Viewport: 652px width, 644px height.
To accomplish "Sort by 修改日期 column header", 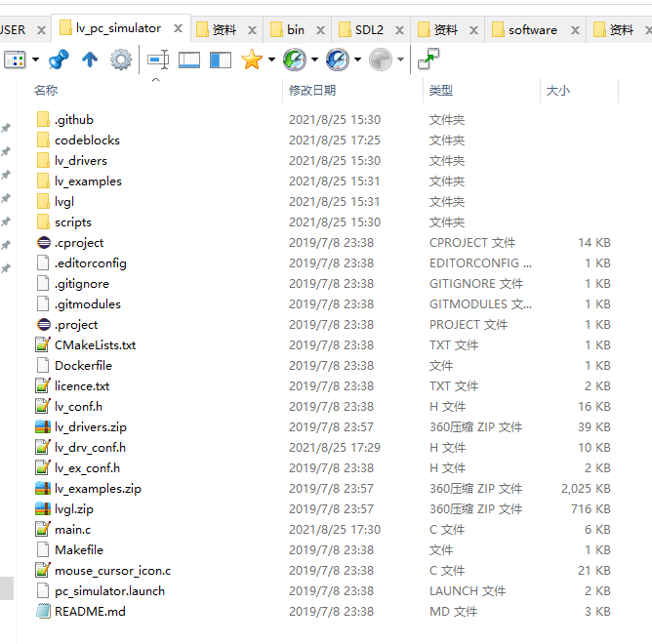I will tap(312, 90).
